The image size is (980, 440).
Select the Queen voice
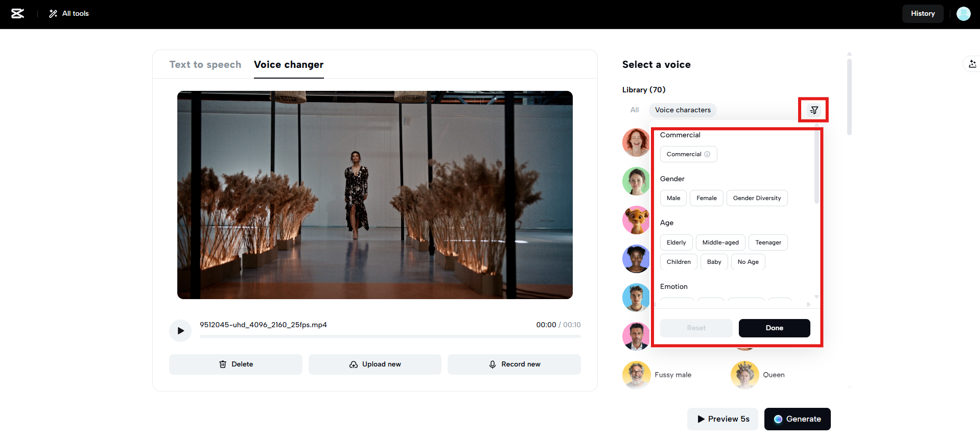coord(758,375)
